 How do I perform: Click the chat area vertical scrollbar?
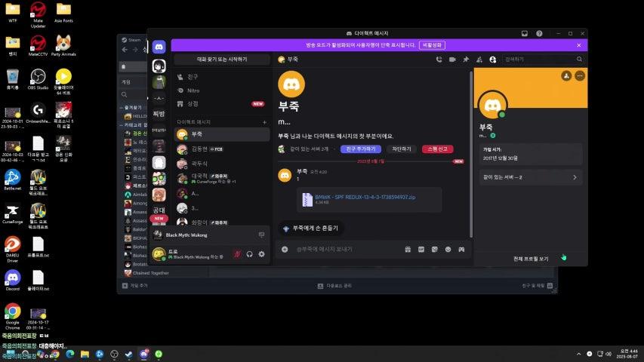click(x=470, y=154)
